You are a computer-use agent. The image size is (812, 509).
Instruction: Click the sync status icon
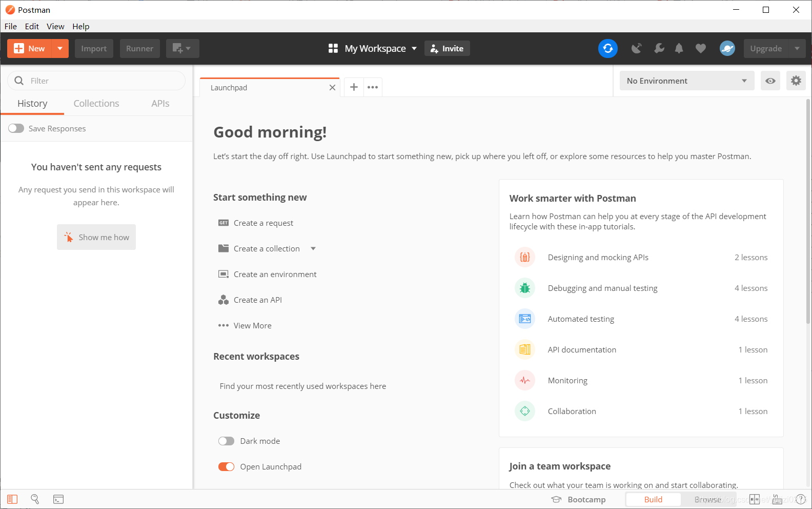(607, 48)
